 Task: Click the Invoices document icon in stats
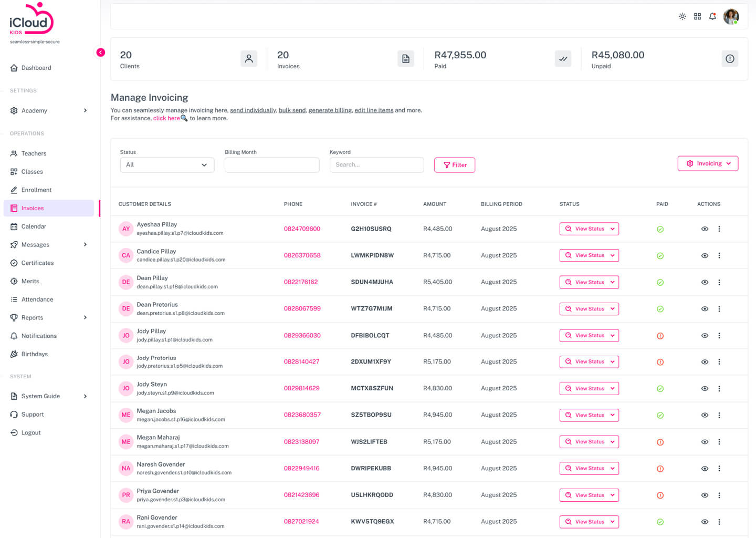(x=406, y=59)
